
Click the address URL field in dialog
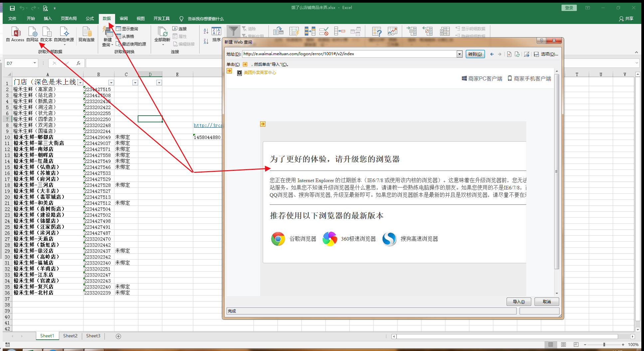tap(349, 54)
